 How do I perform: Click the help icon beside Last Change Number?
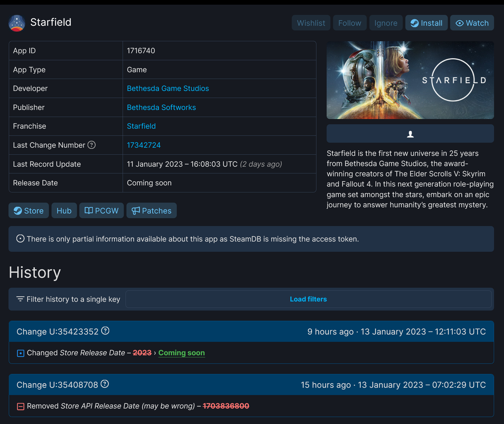pyautogui.click(x=92, y=145)
